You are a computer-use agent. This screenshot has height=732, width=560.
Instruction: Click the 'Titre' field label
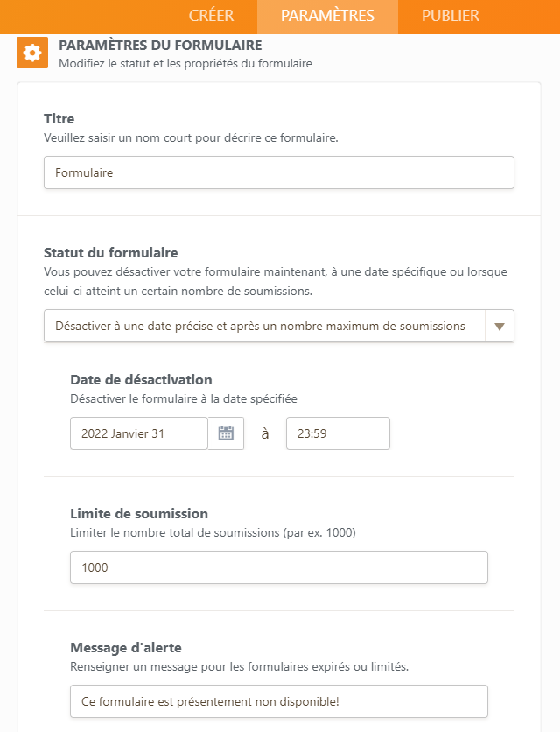(x=59, y=119)
